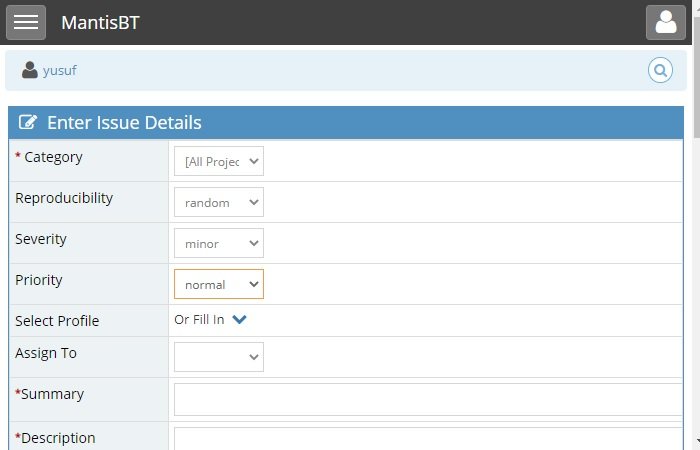Expand the Or Fill In chevron
This screenshot has width=700, height=450.
tap(239, 320)
